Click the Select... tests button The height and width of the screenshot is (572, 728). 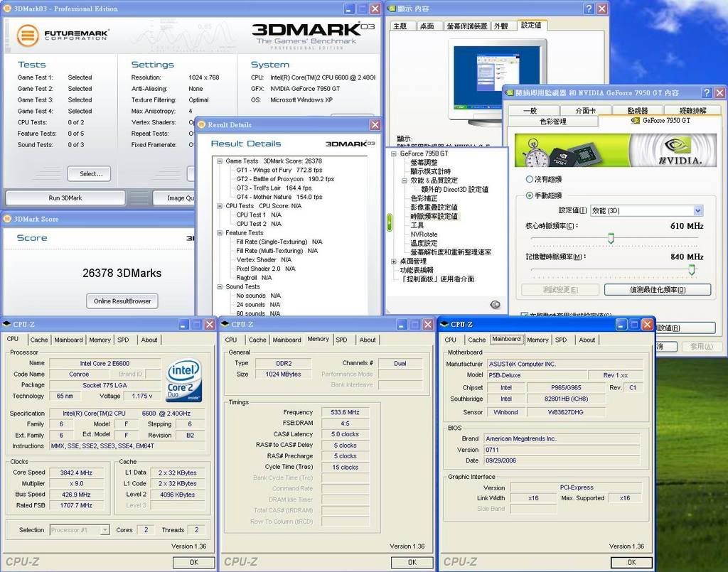(89, 173)
